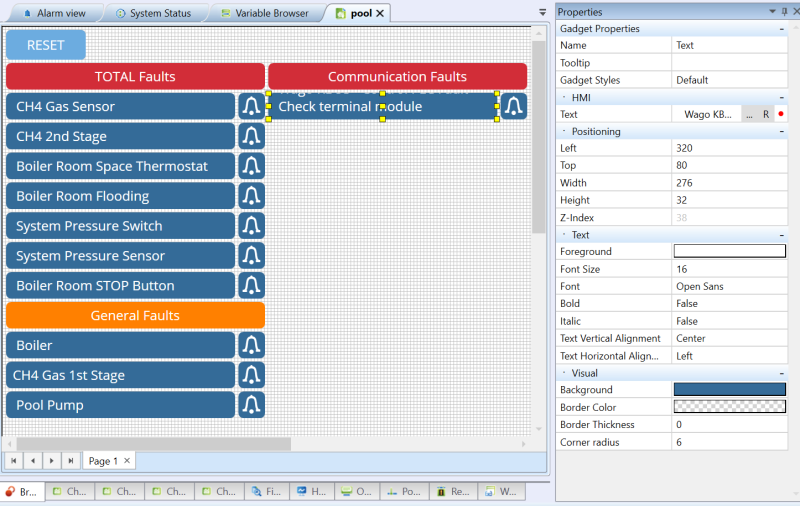Select the Page 1 tab
This screenshot has height=506, width=800.
pos(103,461)
